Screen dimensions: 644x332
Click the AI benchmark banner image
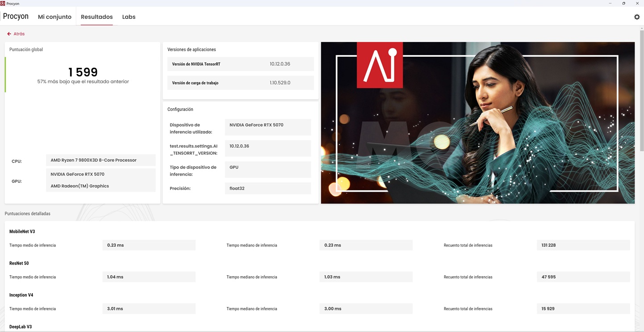click(478, 123)
